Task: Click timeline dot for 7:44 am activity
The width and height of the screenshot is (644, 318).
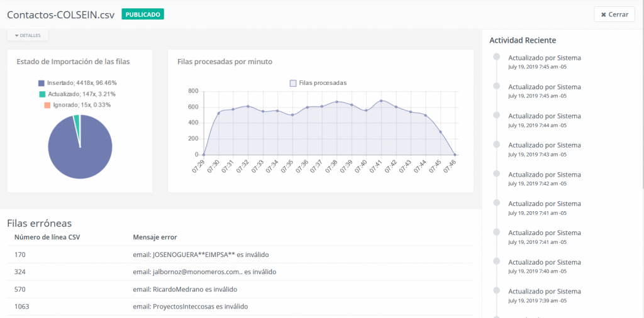Action: [x=496, y=116]
